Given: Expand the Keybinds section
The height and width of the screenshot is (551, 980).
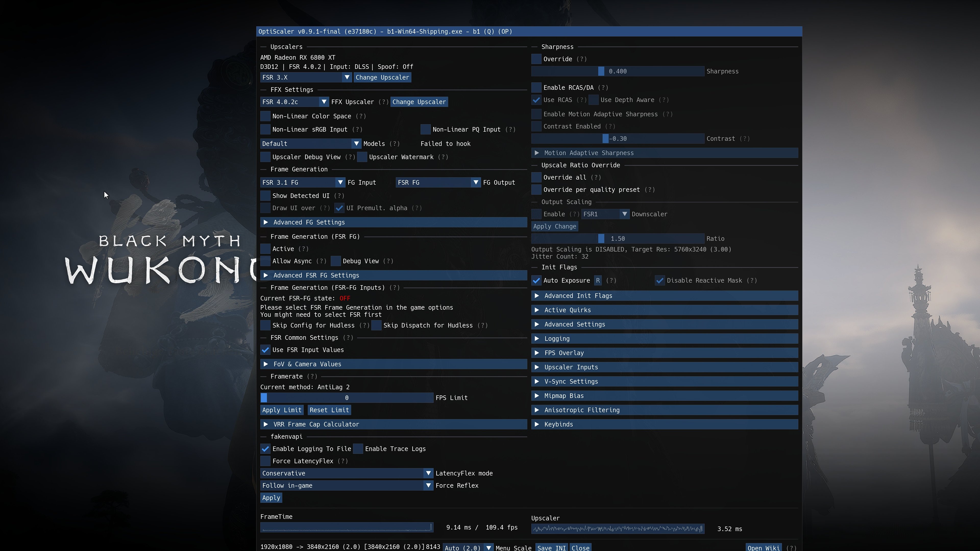Looking at the screenshot, I should tap(665, 424).
